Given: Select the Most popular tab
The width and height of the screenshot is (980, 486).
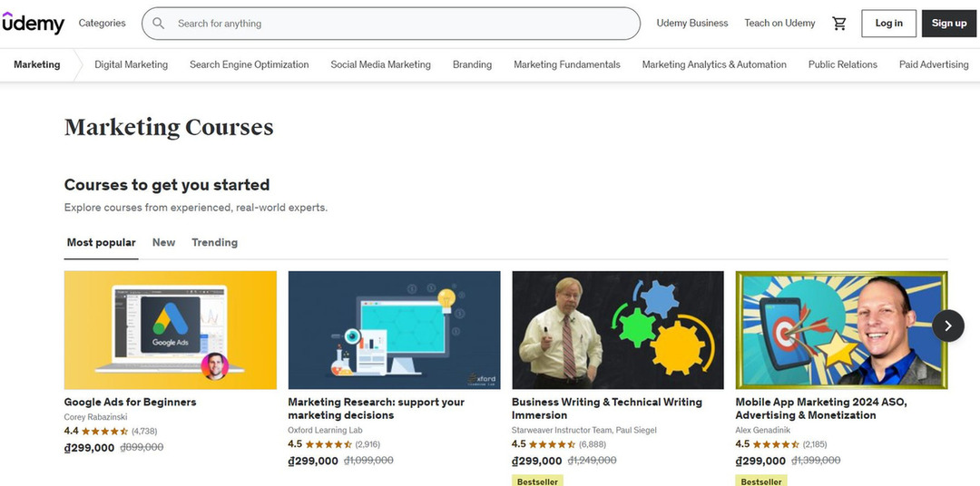Looking at the screenshot, I should click(102, 242).
